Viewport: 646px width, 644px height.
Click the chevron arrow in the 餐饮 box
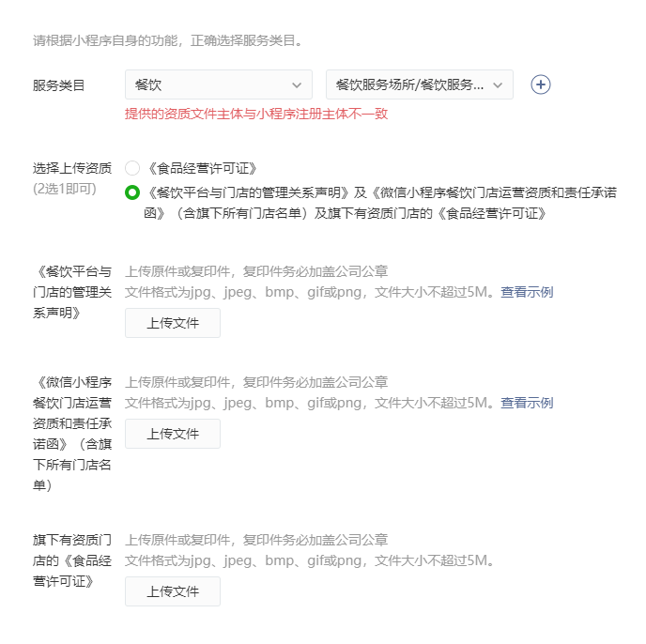pos(297,85)
